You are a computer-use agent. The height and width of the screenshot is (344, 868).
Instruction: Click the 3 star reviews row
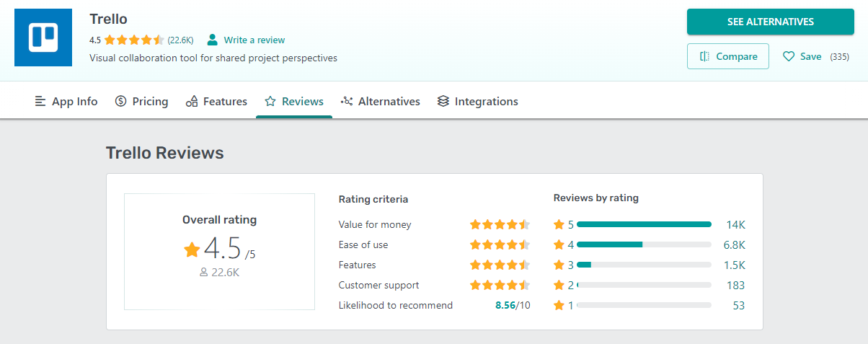pyautogui.click(x=644, y=265)
